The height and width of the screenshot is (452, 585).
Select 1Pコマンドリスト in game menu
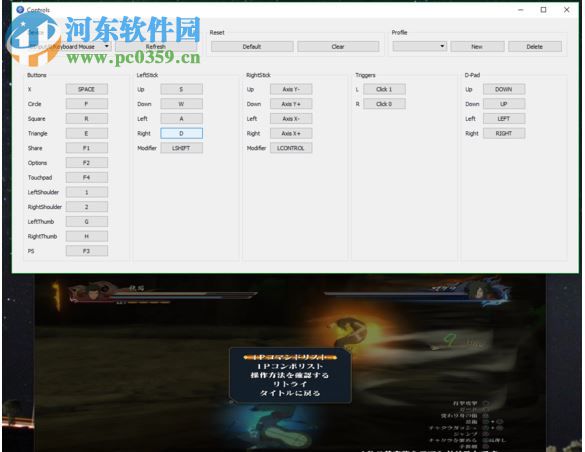290,357
